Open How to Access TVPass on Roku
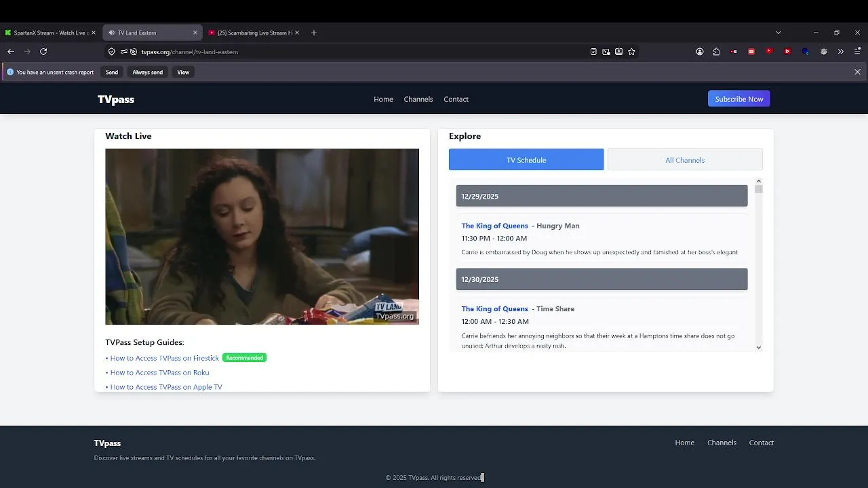868x488 pixels. point(159,373)
